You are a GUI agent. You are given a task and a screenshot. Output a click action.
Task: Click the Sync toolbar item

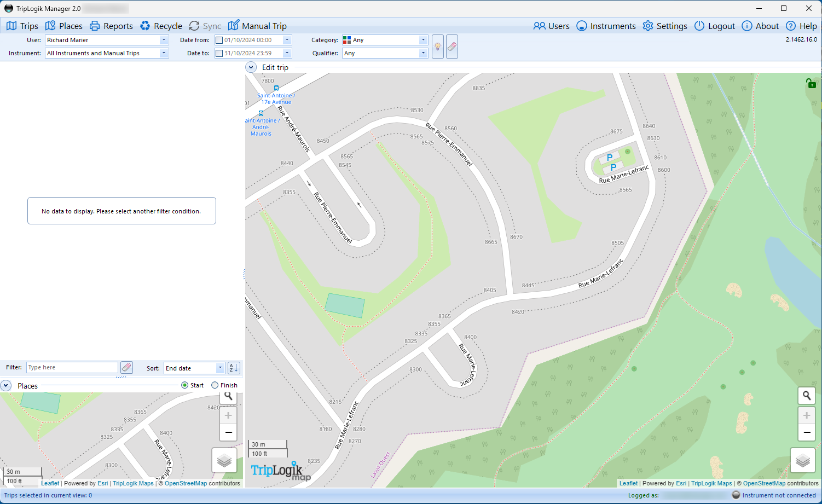205,26
